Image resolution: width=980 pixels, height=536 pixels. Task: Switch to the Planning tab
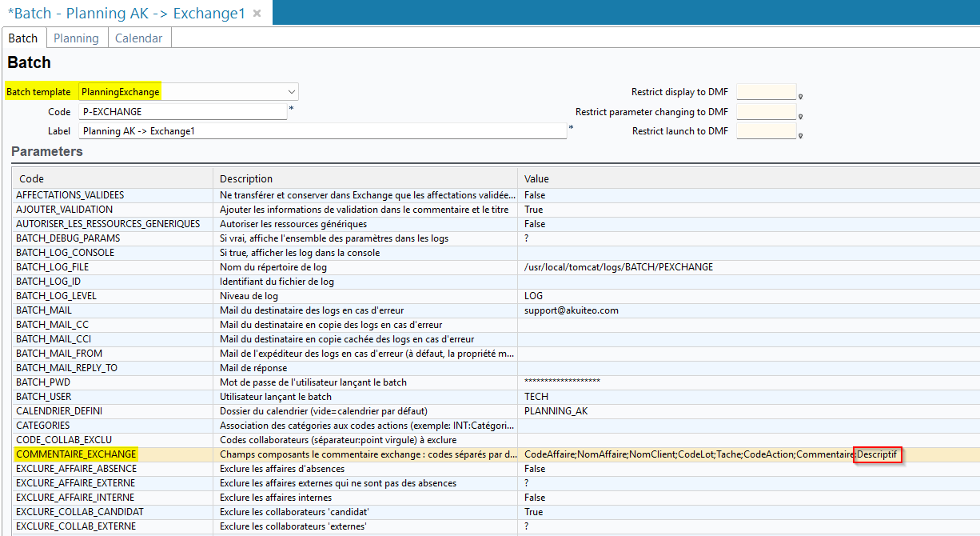click(76, 38)
